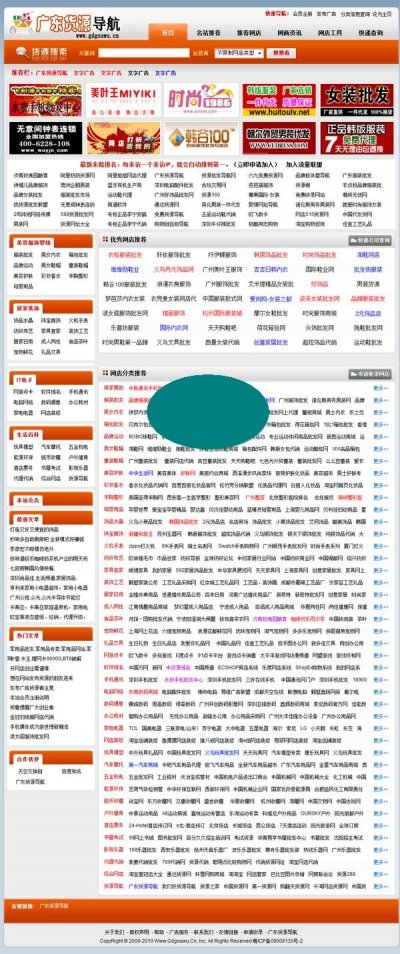
Task: Click the 正品韩版服装 7天 banner
Action: (357, 138)
